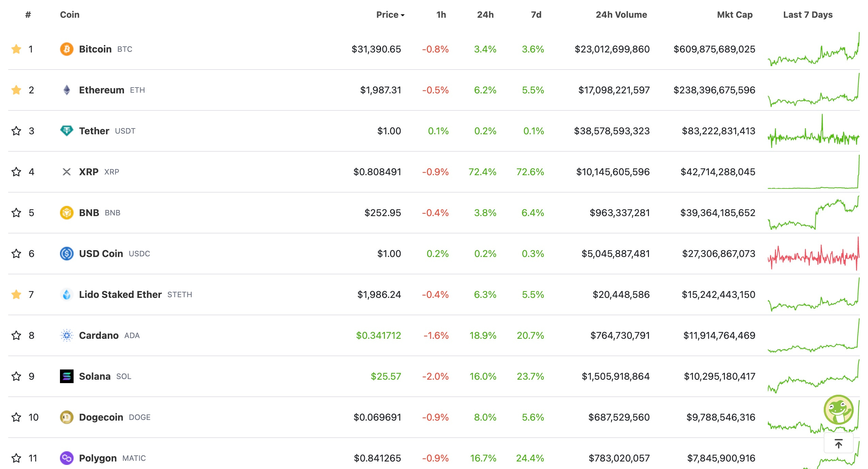
Task: Open the USD Coin page link
Action: pyautogui.click(x=101, y=254)
